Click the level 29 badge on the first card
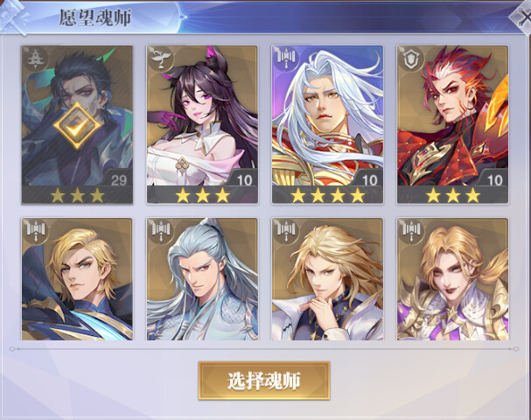The width and height of the screenshot is (531, 420). pyautogui.click(x=118, y=180)
